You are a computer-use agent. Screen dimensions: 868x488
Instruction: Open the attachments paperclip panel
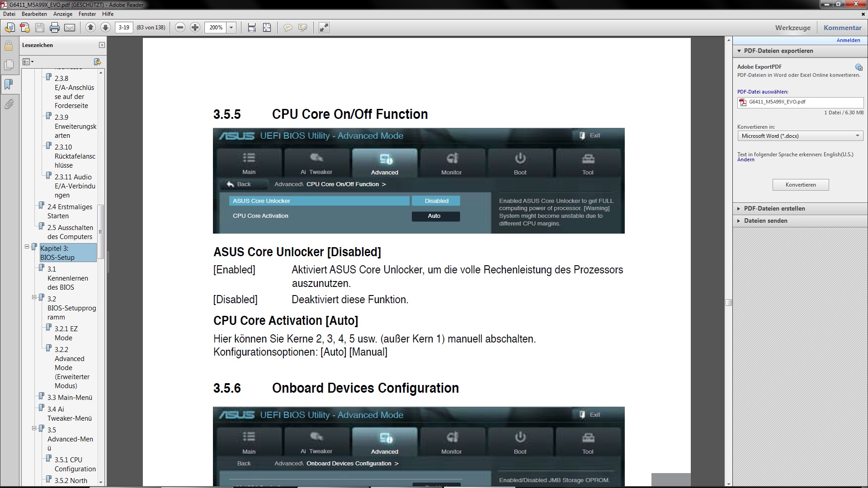[9, 104]
